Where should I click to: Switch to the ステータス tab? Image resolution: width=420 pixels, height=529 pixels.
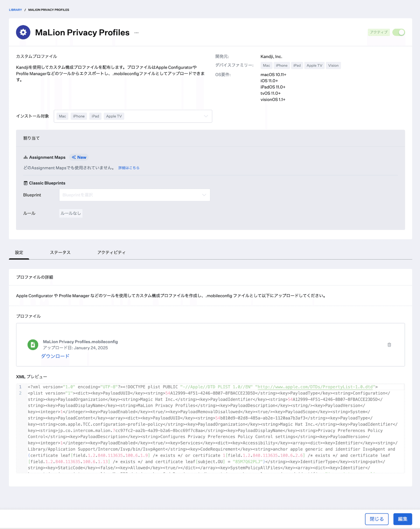pyautogui.click(x=60, y=252)
